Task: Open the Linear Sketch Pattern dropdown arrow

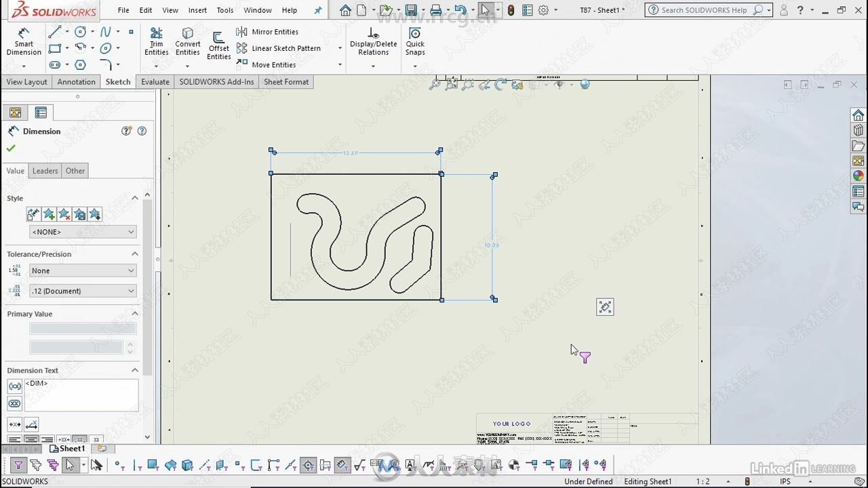Action: click(340, 48)
